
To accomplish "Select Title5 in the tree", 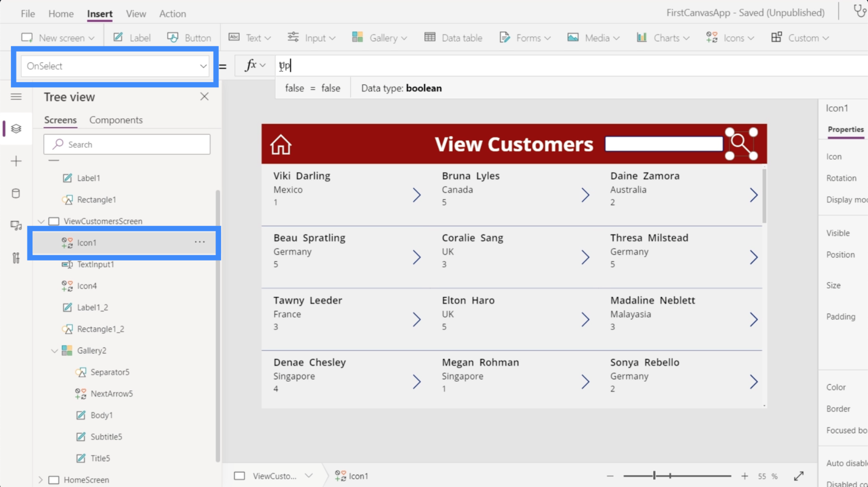I will (x=100, y=459).
